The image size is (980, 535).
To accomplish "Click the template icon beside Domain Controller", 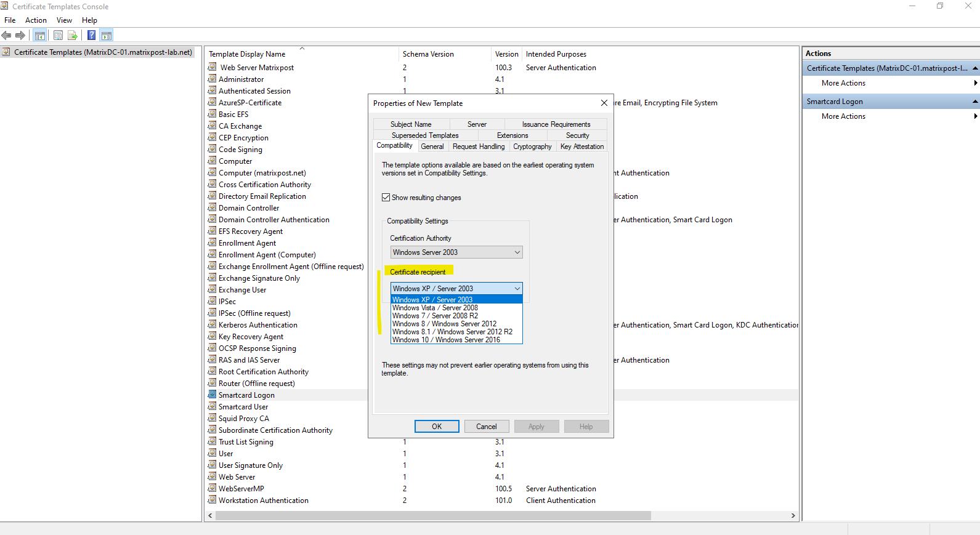I will 213,207.
